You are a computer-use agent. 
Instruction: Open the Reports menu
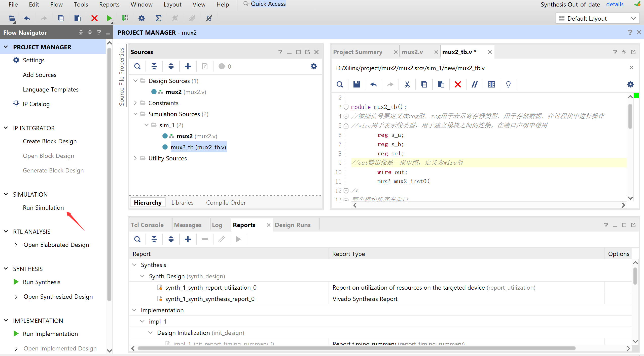pyautogui.click(x=109, y=5)
